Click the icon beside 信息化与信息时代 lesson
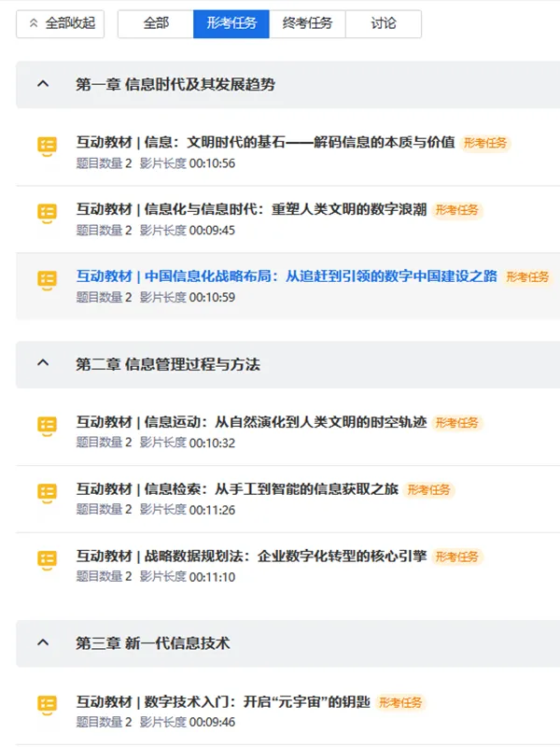Screen dimensions: 560x747 pos(47,212)
